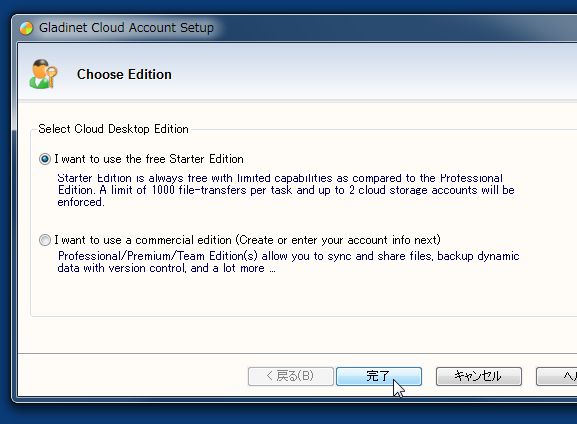Click the Professional/Premium/Team Edition description text
577x424 pixels.
[x=288, y=262]
